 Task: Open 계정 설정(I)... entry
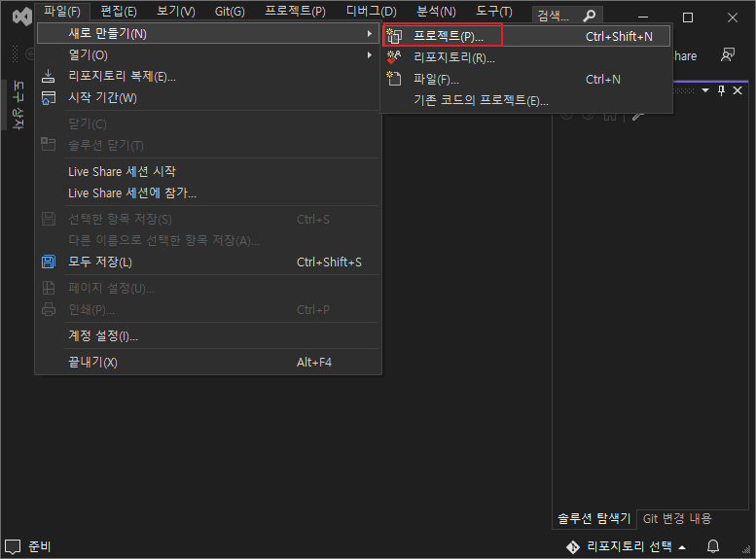(x=208, y=335)
